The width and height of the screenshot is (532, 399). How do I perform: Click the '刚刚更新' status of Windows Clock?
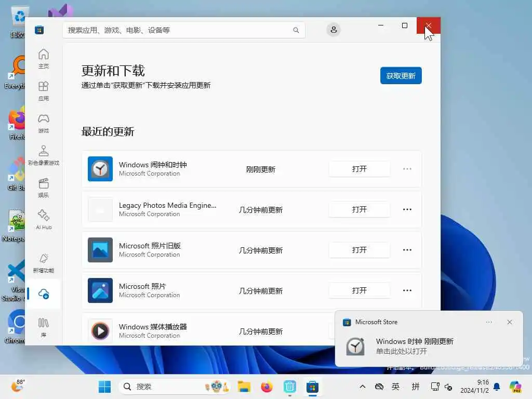(x=261, y=169)
